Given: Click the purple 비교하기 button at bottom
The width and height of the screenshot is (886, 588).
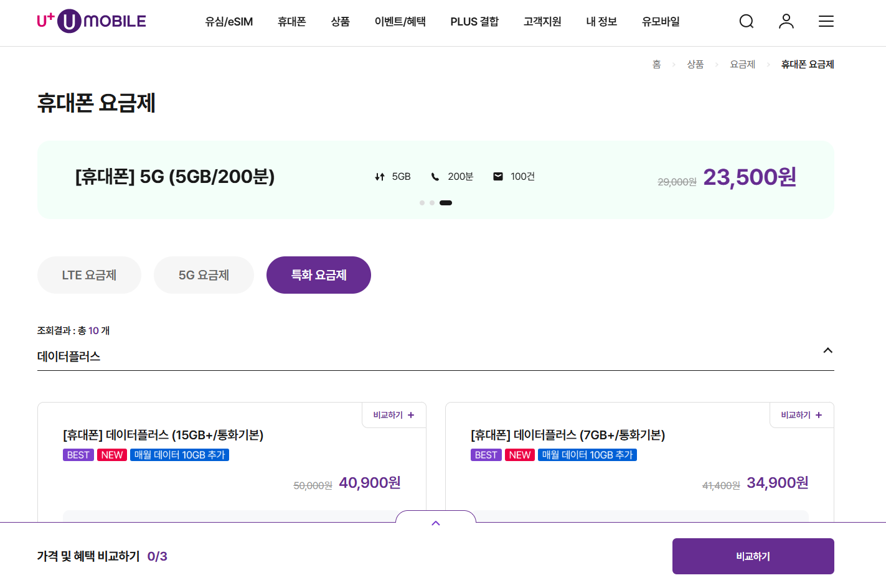Looking at the screenshot, I should [753, 556].
